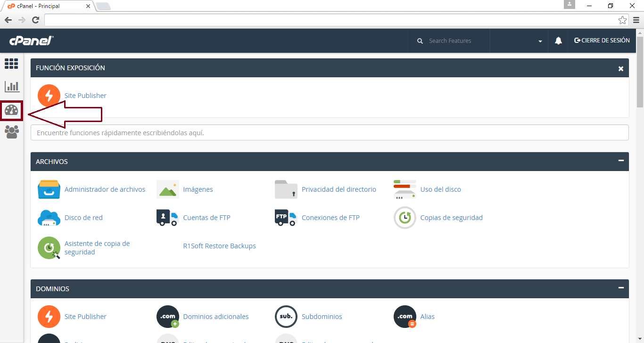
Task: Select the Subdominios icon
Action: pyautogui.click(x=286, y=317)
